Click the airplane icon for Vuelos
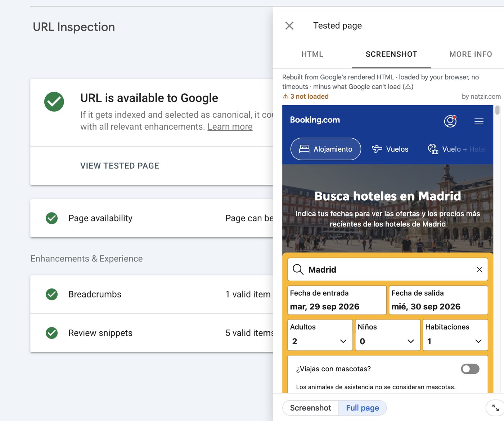 (x=377, y=149)
